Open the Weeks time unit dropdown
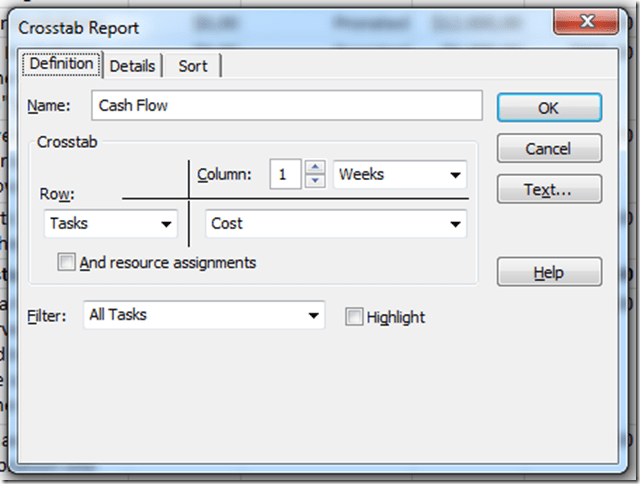The image size is (640, 484). (x=400, y=175)
